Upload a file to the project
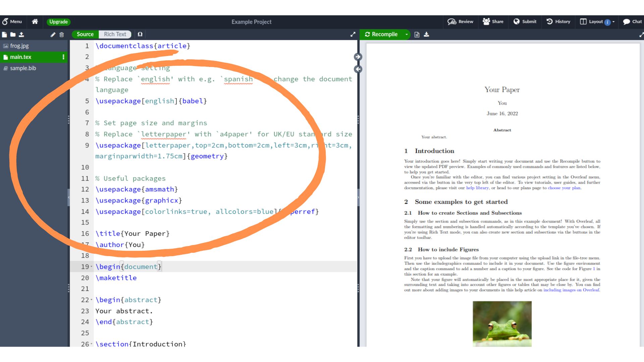644x362 pixels. pyautogui.click(x=22, y=35)
